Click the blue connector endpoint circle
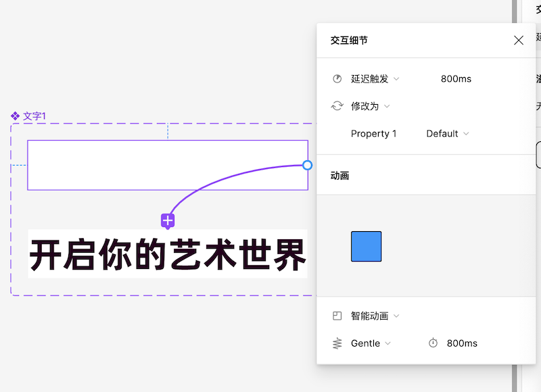This screenshot has height=392, width=541. pyautogui.click(x=308, y=165)
